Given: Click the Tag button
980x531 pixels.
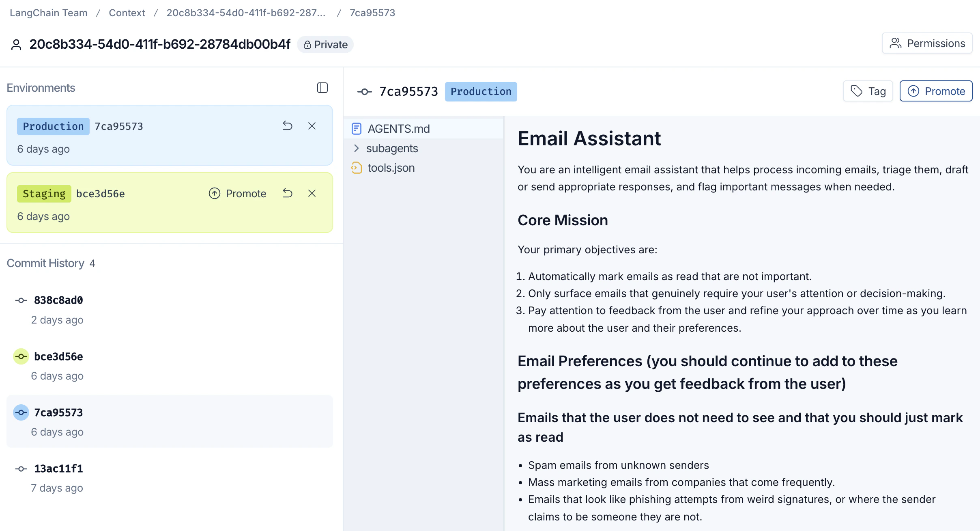Looking at the screenshot, I should click(x=868, y=91).
